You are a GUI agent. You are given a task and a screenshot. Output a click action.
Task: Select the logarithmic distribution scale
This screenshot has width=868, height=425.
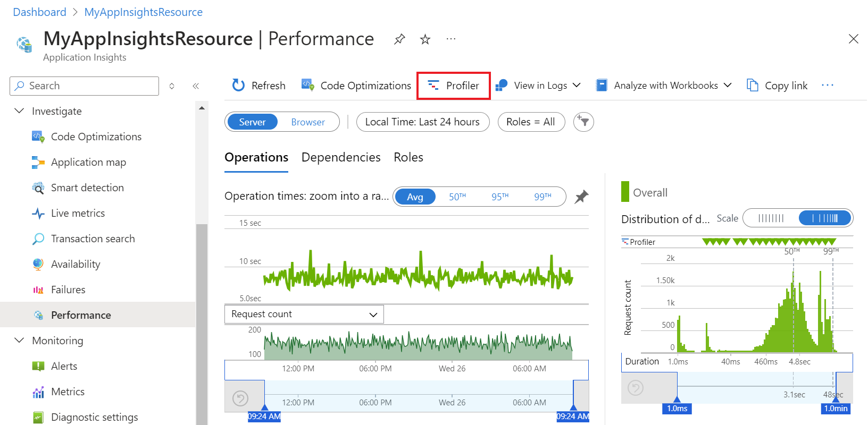[x=825, y=218]
